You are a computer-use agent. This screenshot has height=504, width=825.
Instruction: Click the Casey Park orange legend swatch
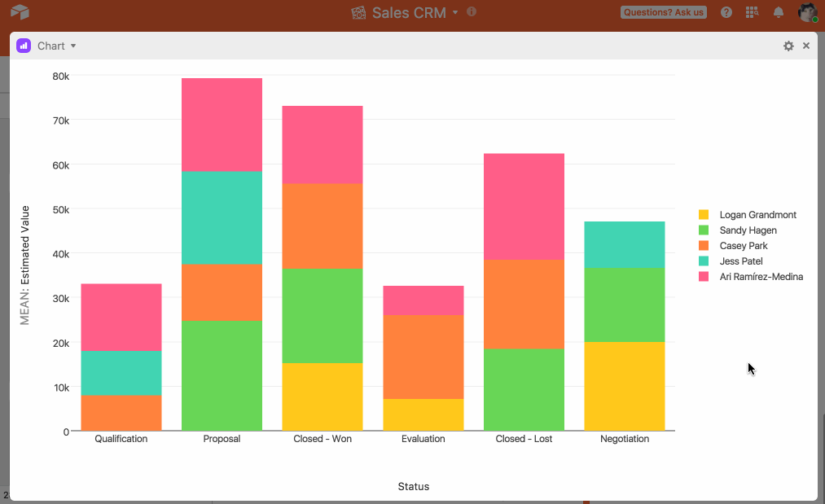click(x=704, y=246)
